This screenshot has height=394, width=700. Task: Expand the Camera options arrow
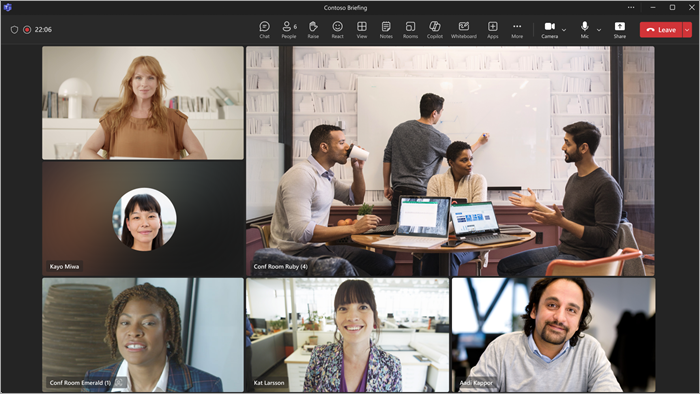[564, 30]
